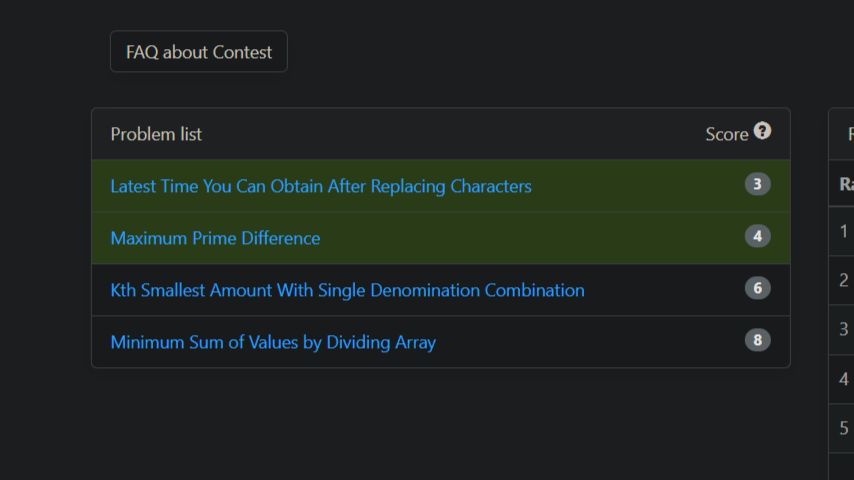
Task: Select rank 1 row in ranking panel
Action: (x=841, y=231)
